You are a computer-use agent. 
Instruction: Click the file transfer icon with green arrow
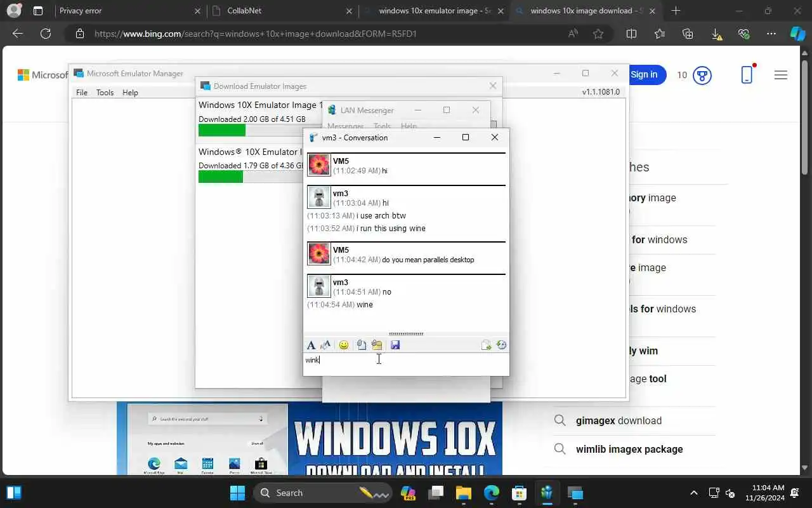pos(486,345)
